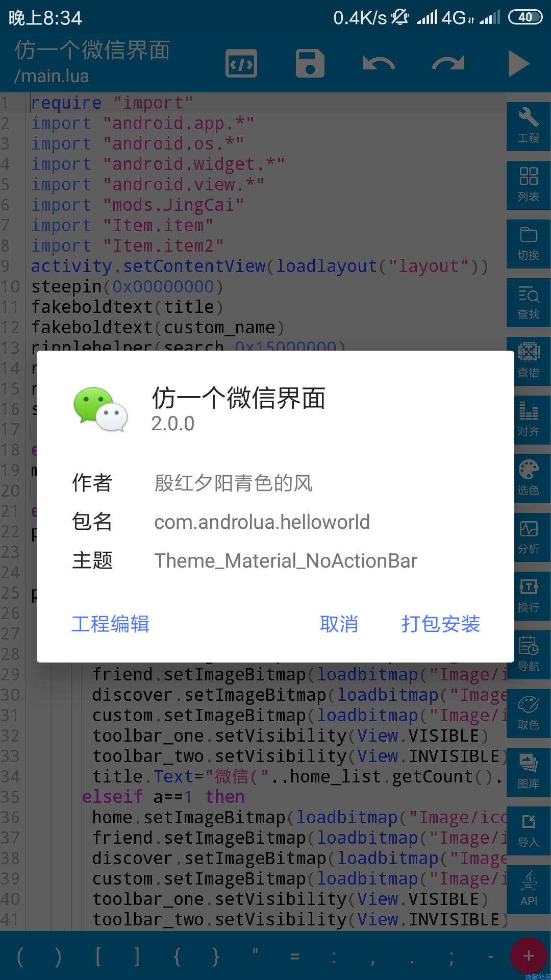
Task: Apply 对齐 code alignment
Action: [529, 420]
